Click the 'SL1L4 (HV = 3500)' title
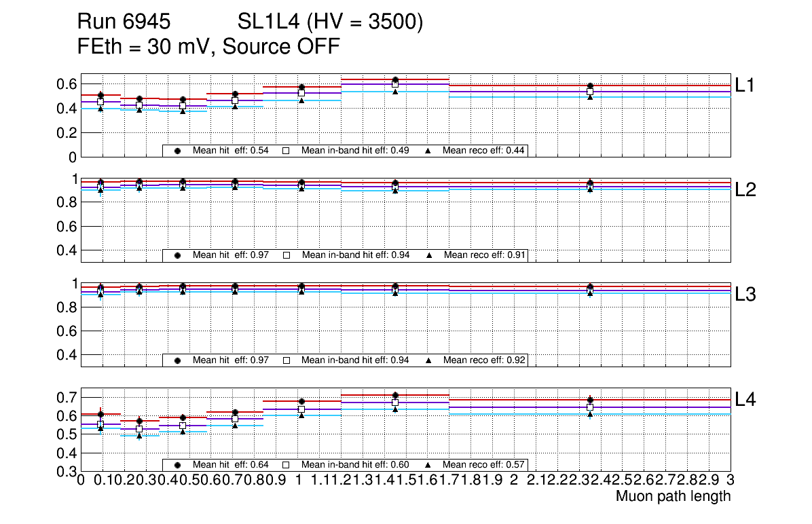Image resolution: width=812 pixels, height=524 pixels. click(330, 23)
